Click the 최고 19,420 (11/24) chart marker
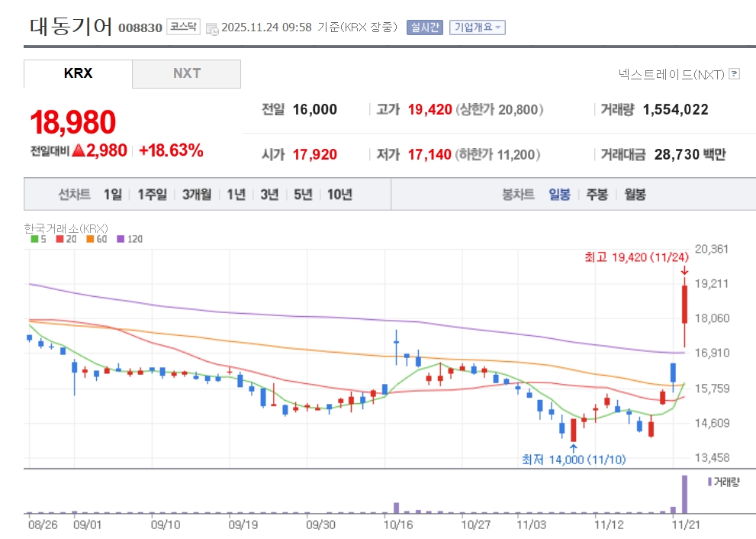 click(x=636, y=257)
